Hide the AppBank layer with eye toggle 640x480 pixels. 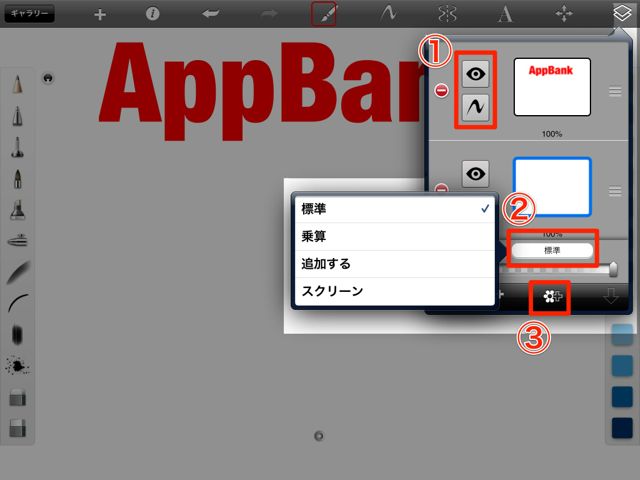(x=476, y=74)
